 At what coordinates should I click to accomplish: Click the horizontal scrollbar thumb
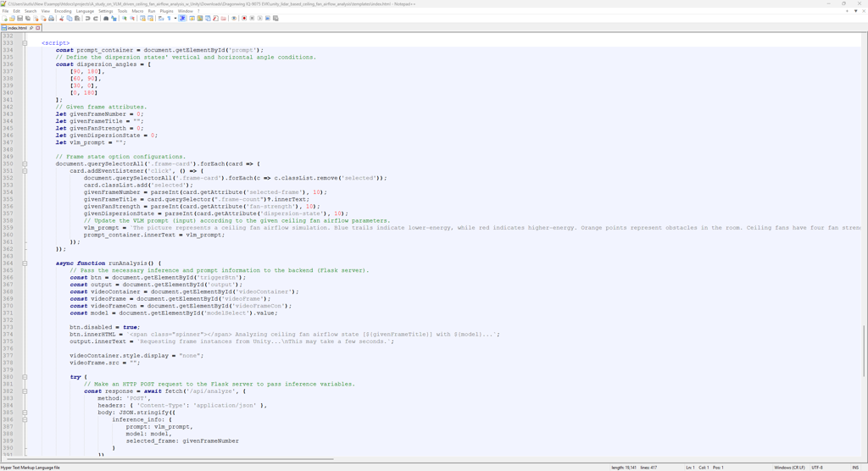[x=170, y=459]
